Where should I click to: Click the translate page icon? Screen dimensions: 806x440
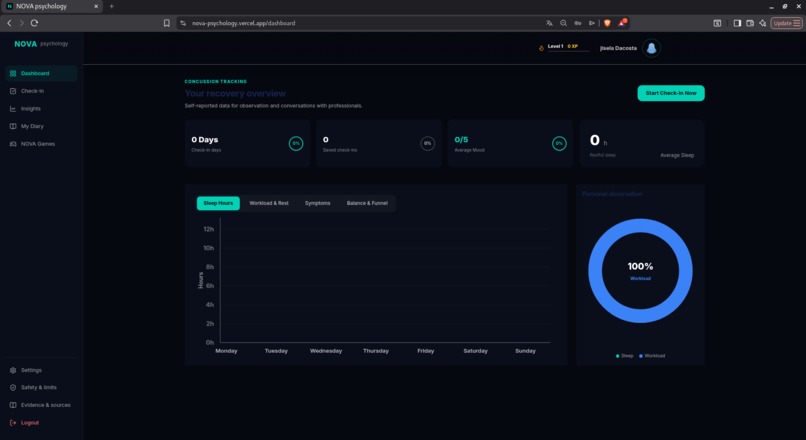coord(549,23)
